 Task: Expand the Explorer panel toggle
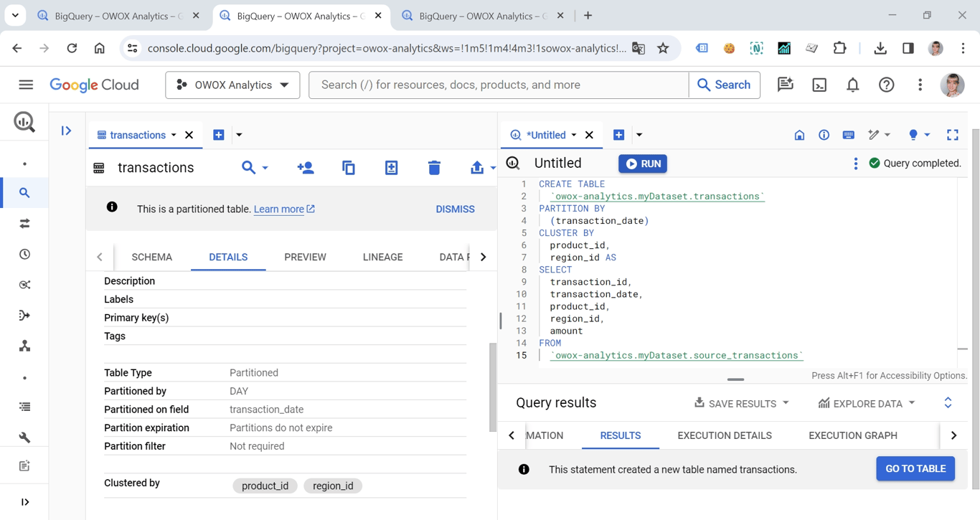(x=66, y=131)
